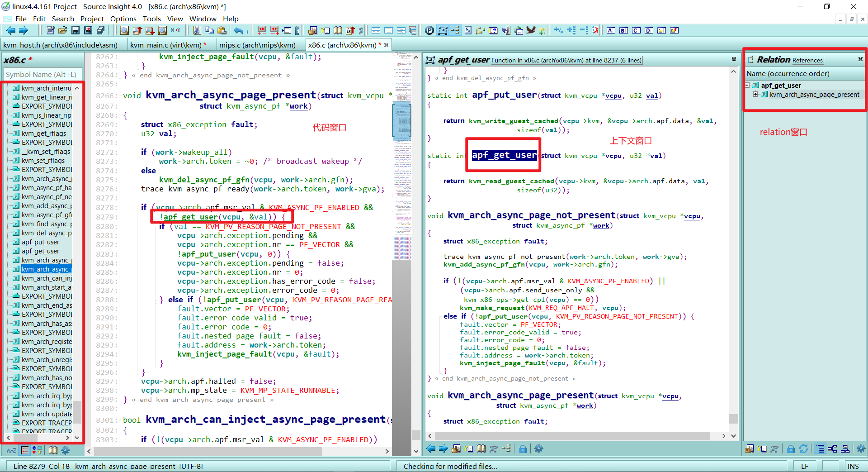The height and width of the screenshot is (472, 868).
Task: Open the Project window with the P icon
Action: (x=429, y=30)
